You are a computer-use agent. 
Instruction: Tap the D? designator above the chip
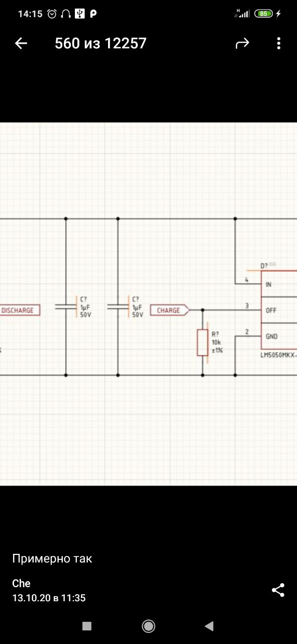(x=264, y=266)
